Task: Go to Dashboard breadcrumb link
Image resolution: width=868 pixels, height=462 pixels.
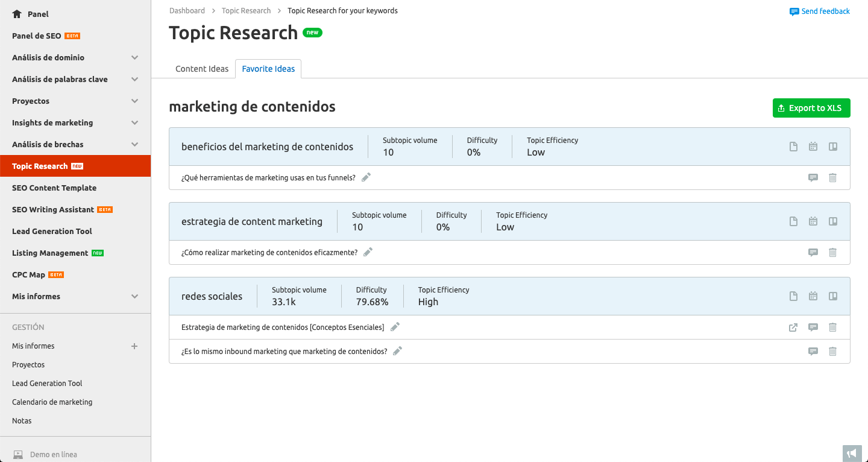Action: tap(187, 11)
